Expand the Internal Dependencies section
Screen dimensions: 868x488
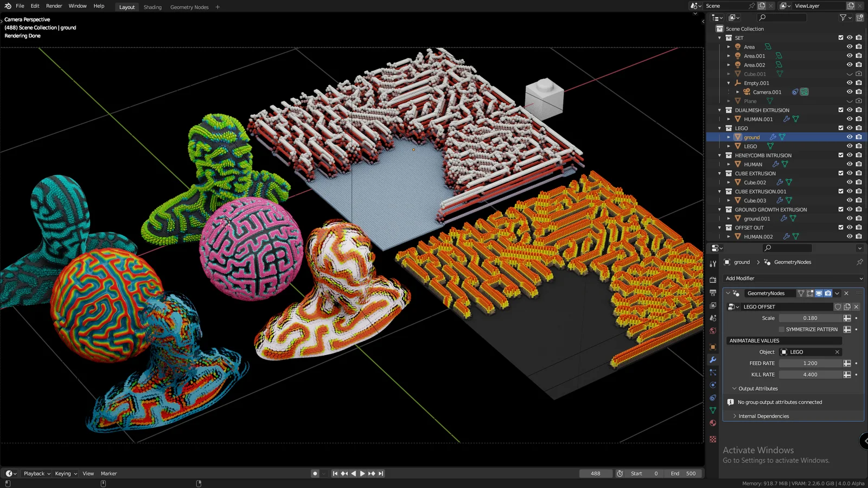tap(763, 416)
